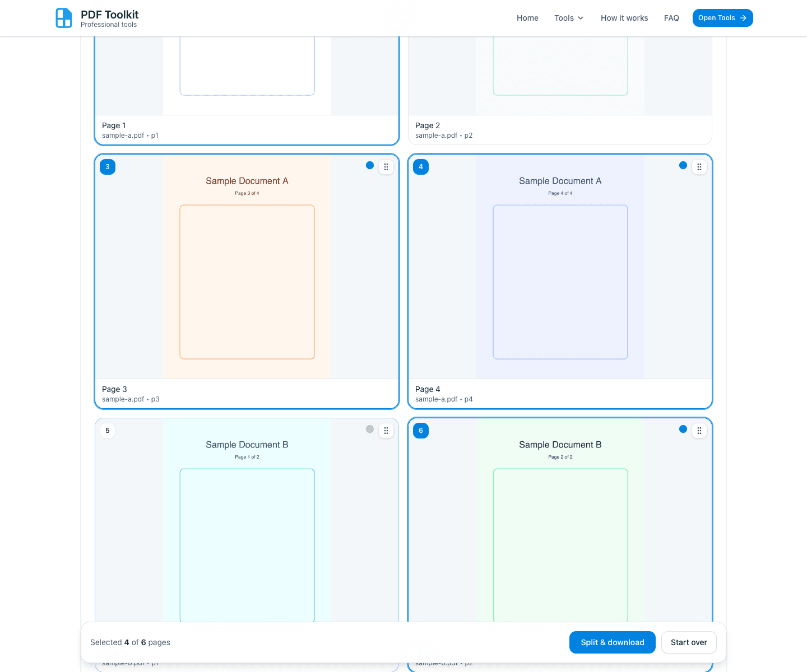The image size is (807, 672).
Task: Click the drag handle icon on Page 4 card
Action: [x=699, y=166]
